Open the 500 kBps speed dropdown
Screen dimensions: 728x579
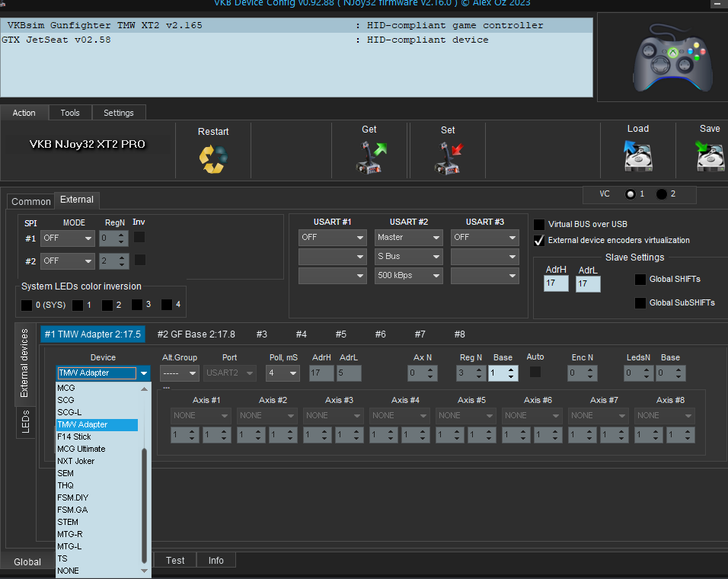pos(409,275)
